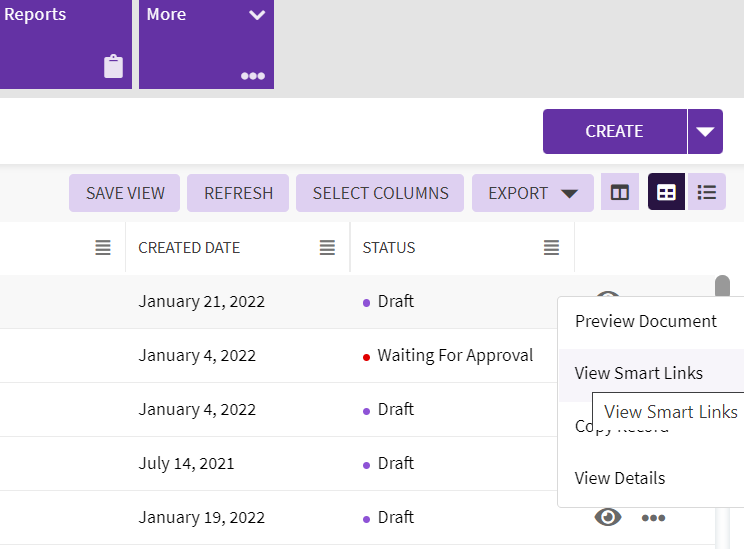Open the dropdown arrow beside CREATE
Viewport: 744px width, 549px height.
pyautogui.click(x=705, y=132)
